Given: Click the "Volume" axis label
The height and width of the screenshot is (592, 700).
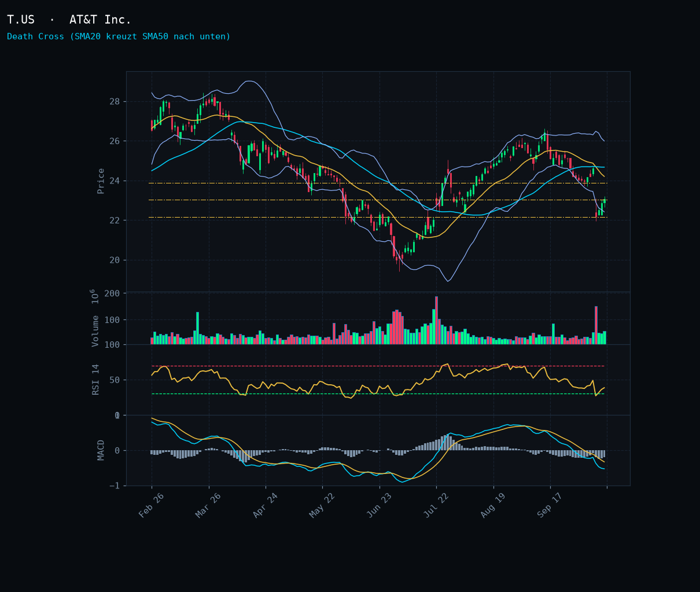Looking at the screenshot, I should tap(95, 331).
